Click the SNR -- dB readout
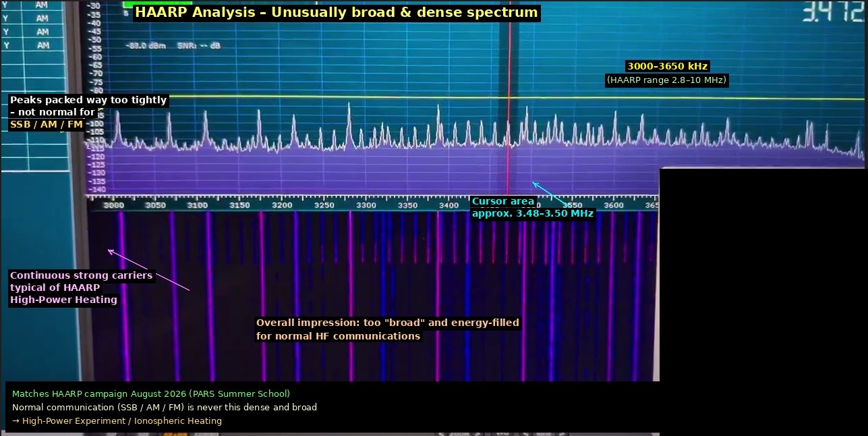Screen dimensions: 868x436 [x=199, y=46]
